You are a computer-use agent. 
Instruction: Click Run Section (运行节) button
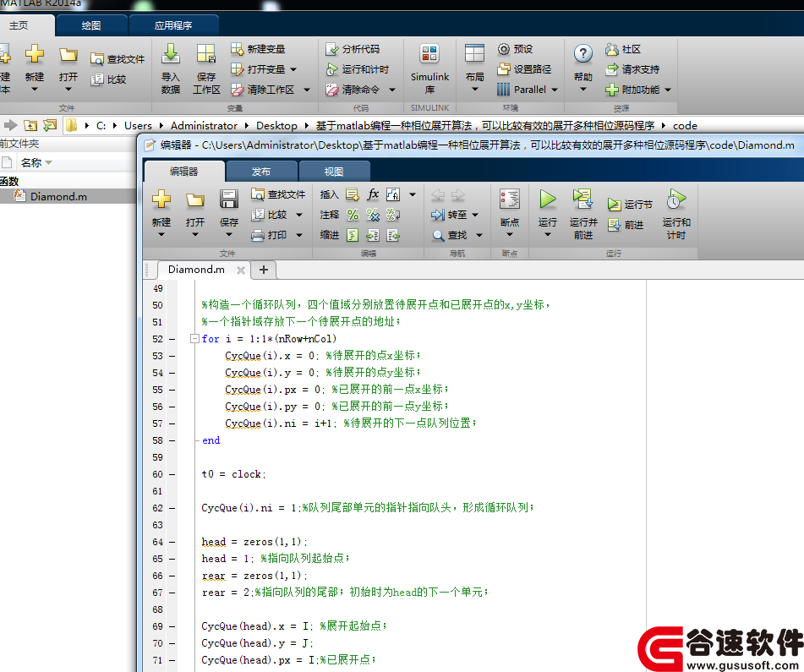[x=630, y=205]
